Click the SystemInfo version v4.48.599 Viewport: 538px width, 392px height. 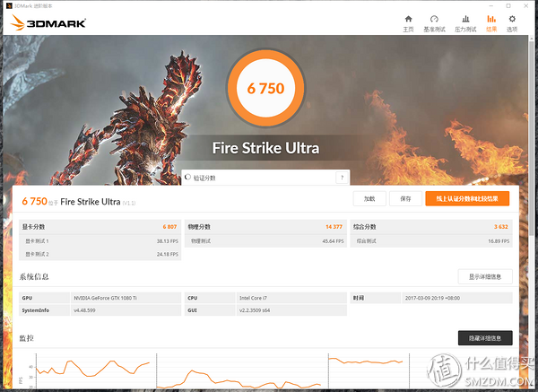[x=84, y=310]
